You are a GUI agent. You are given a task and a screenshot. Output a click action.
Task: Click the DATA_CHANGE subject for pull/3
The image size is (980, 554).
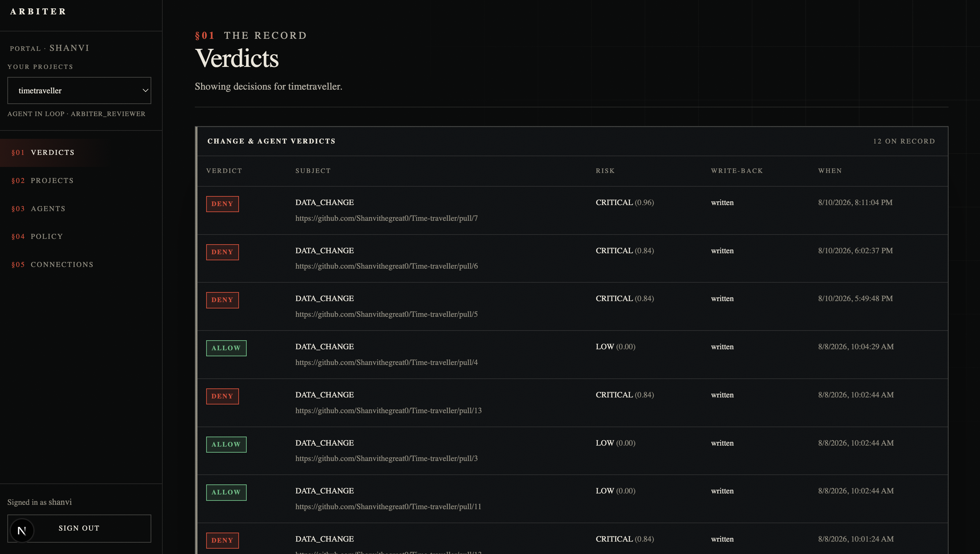tap(324, 443)
